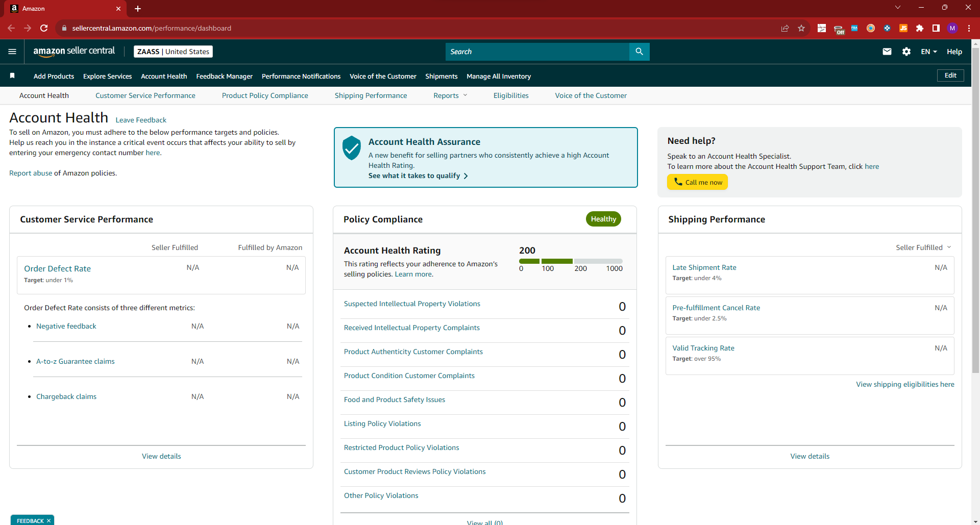
Task: Expand See what it takes to qualify
Action: pos(418,176)
